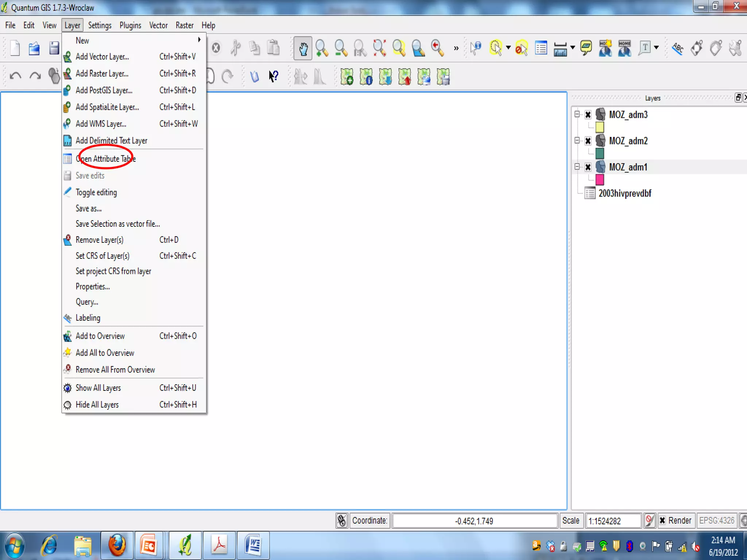The height and width of the screenshot is (560, 747).
Task: Toggle visibility checkbox for MOZ_adm2 layer
Action: point(588,141)
